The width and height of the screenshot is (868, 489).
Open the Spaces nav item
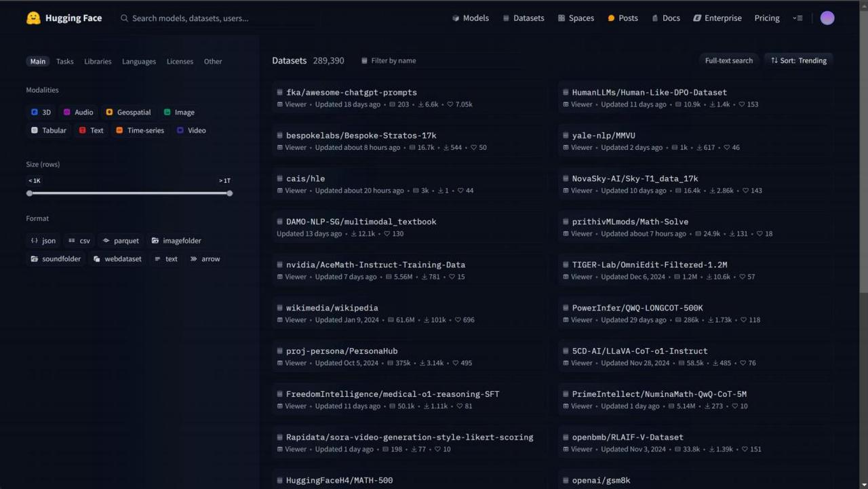(576, 18)
